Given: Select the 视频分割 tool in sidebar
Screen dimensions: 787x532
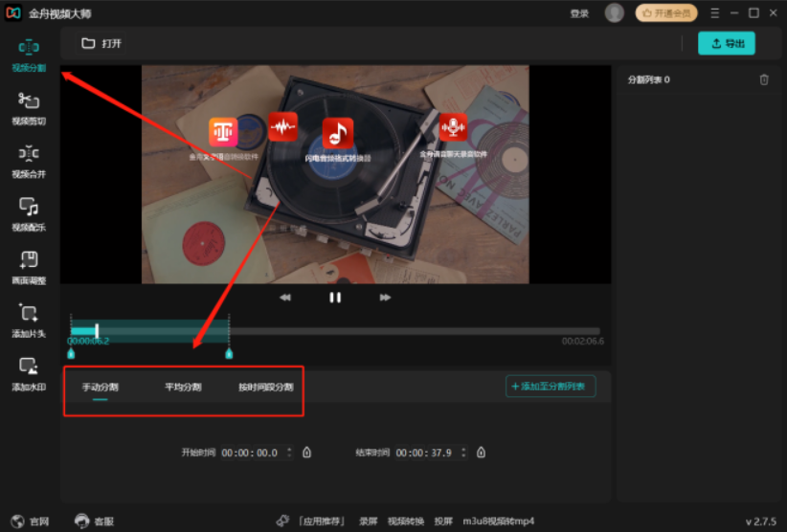Looking at the screenshot, I should tap(29, 55).
